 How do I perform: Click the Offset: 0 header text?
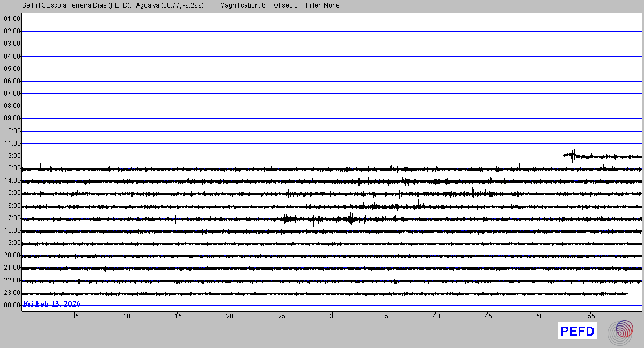tap(286, 5)
